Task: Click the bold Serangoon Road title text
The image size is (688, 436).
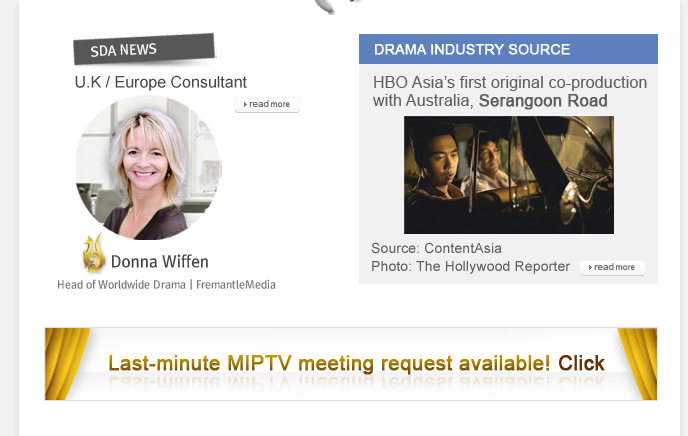Action: pos(543,101)
